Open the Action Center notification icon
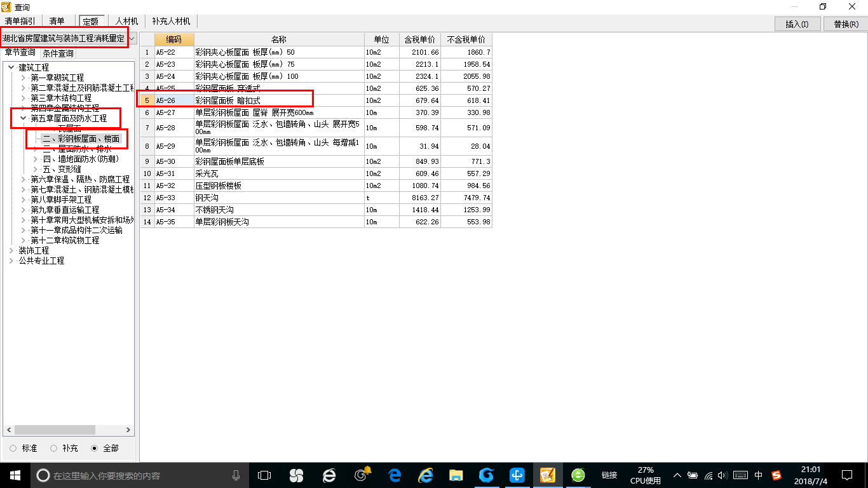The width and height of the screenshot is (868, 488). pyautogui.click(x=847, y=475)
